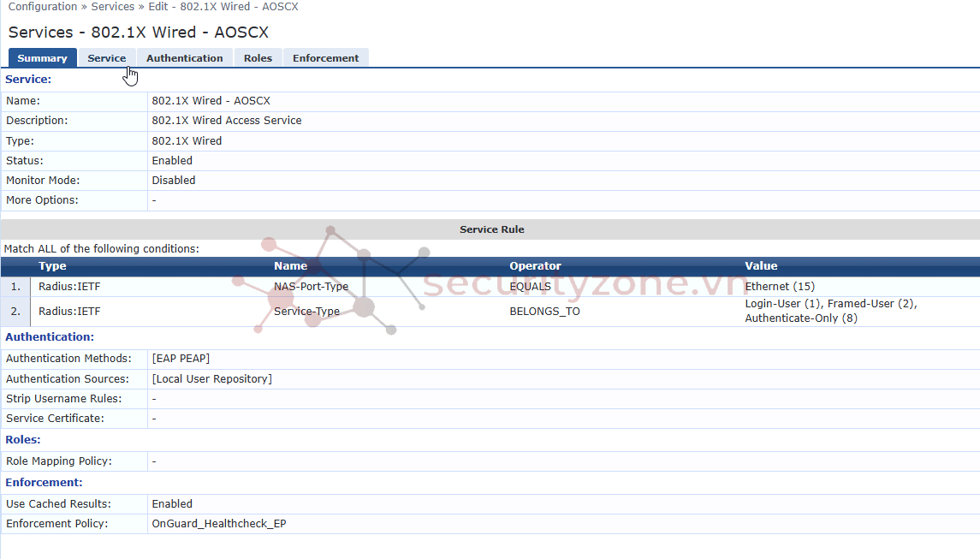Screen dimensions: 980x559
Task: Click the Operator column header
Action: [535, 266]
